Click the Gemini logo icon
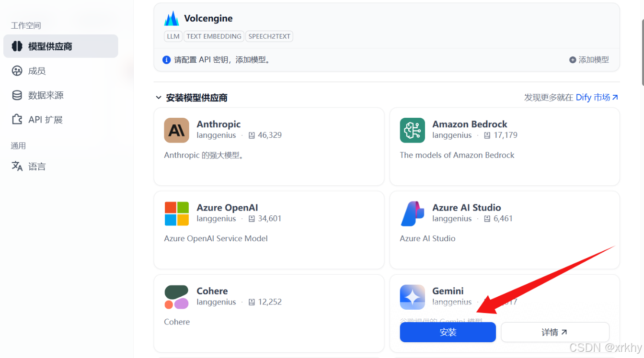 click(x=412, y=297)
